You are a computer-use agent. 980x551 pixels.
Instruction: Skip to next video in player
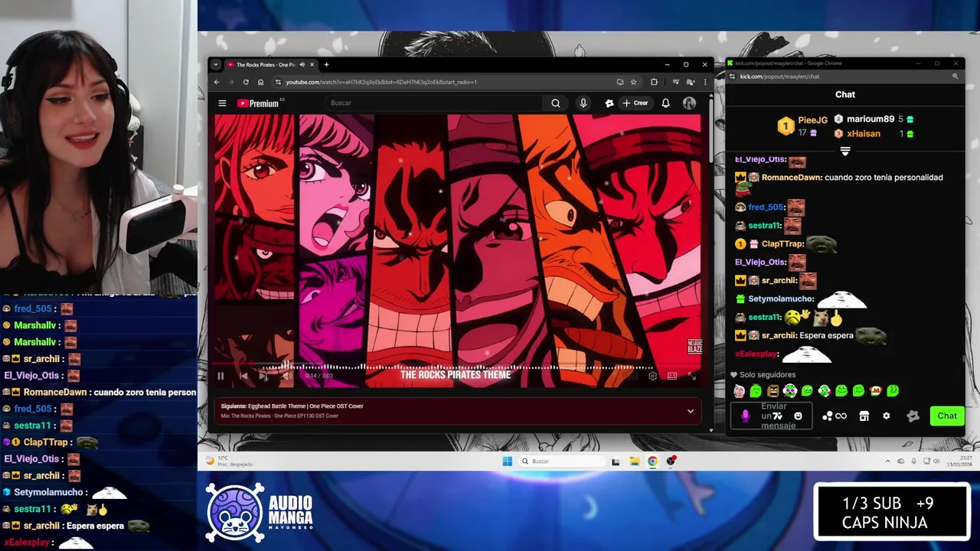[x=263, y=376]
